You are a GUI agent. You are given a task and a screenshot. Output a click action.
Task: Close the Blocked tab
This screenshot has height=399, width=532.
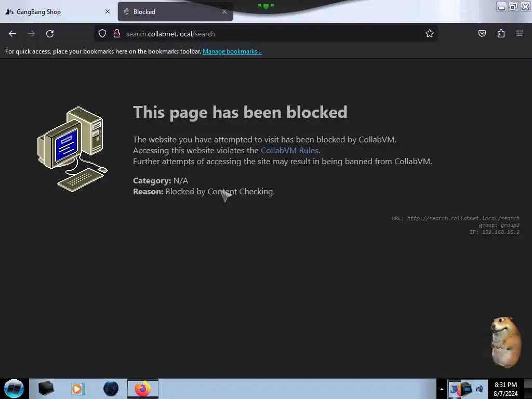pyautogui.click(x=224, y=11)
